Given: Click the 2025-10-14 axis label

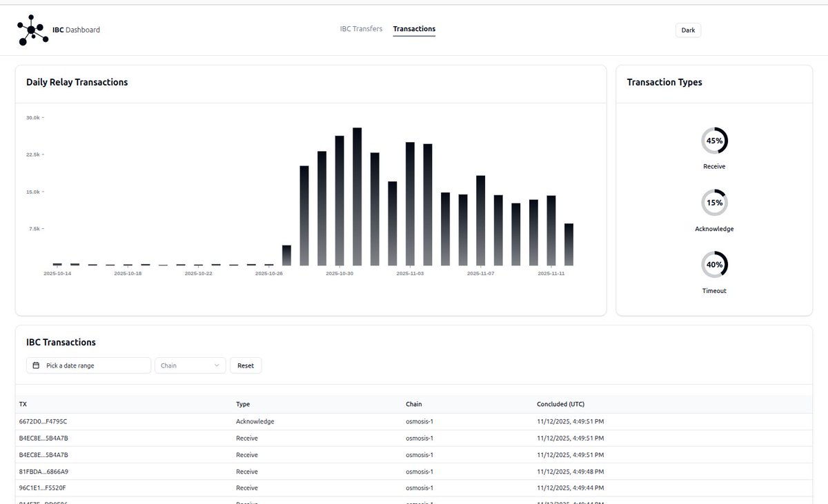Looking at the screenshot, I should tap(57, 274).
